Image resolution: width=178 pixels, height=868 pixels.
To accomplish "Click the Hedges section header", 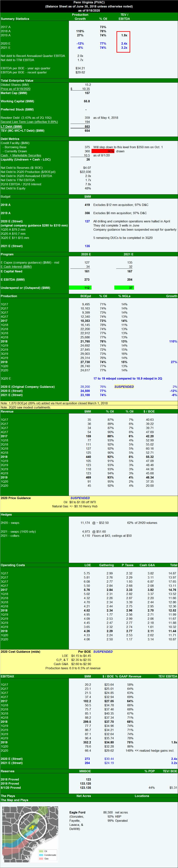I will tap(6, 514).
